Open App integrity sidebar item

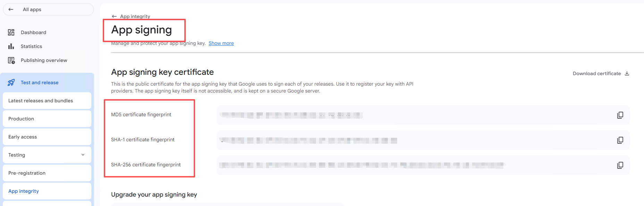pos(24,191)
